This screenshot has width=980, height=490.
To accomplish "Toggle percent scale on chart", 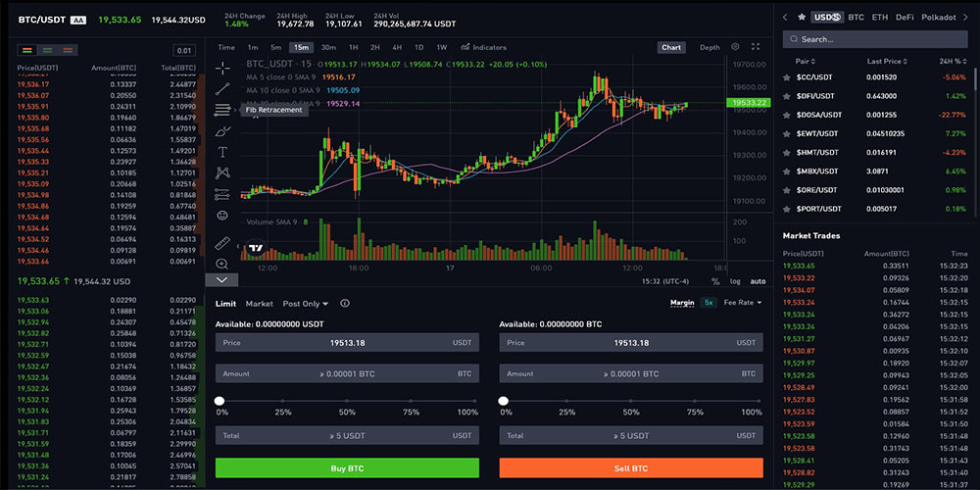I will [715, 281].
